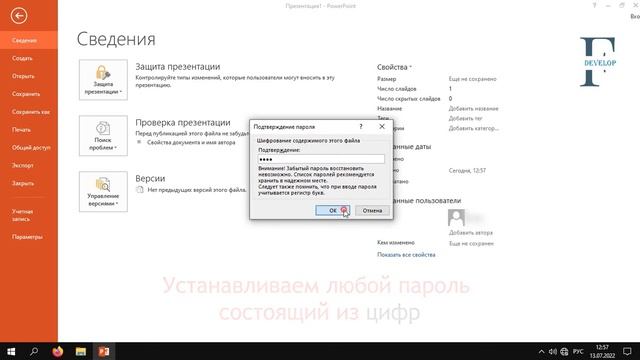The height and width of the screenshot is (360, 640).
Task: Click OK in password confirmation dialog
Action: (333, 211)
